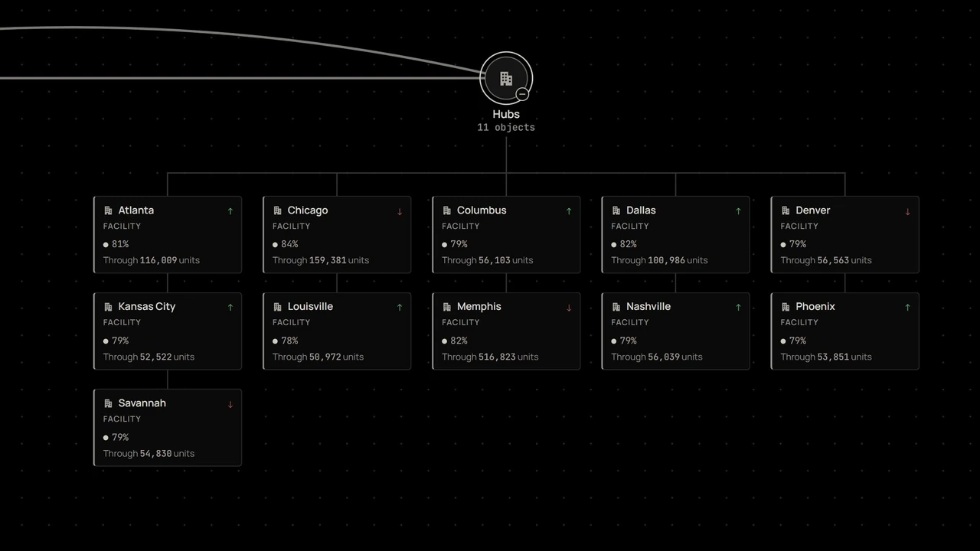Click Chicago throughput value 159,381
Image resolution: width=980 pixels, height=551 pixels.
[x=328, y=261]
